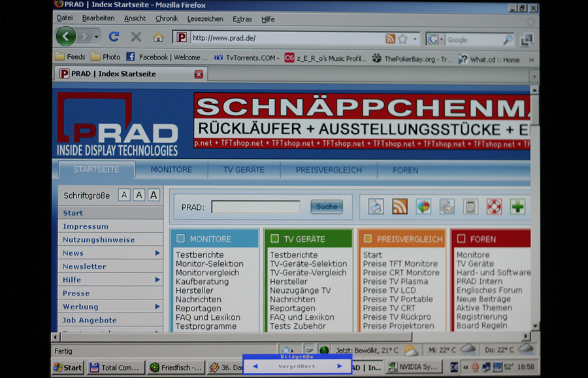Switch to the PREISVERGLEICH site tab
Image resolution: width=588 pixels, height=378 pixels.
(x=329, y=170)
